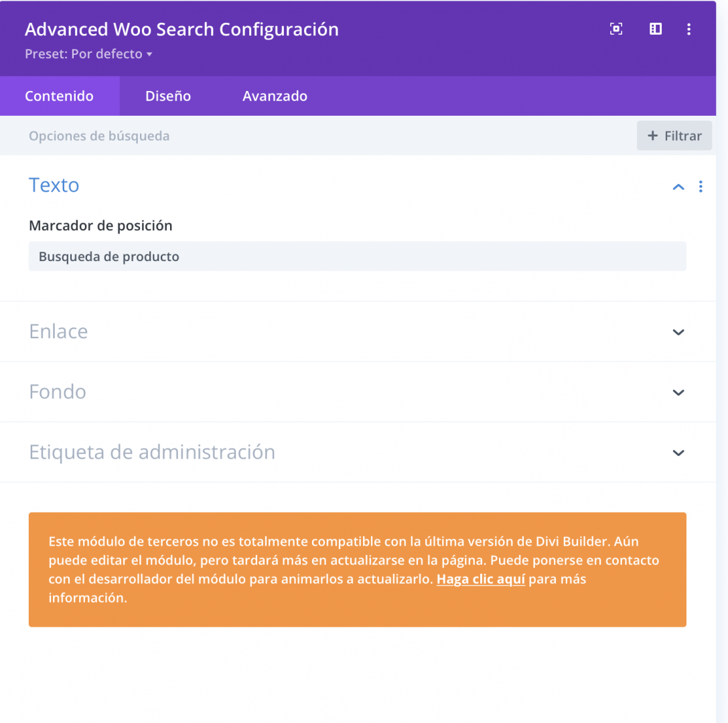Expand the Fondo section
The width and height of the screenshot is (728, 723).
[x=678, y=392]
